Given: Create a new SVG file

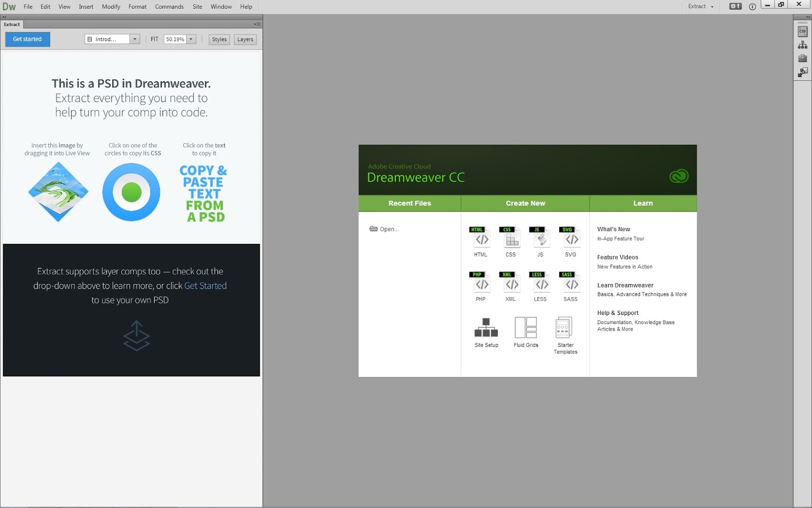Looking at the screenshot, I should point(570,242).
